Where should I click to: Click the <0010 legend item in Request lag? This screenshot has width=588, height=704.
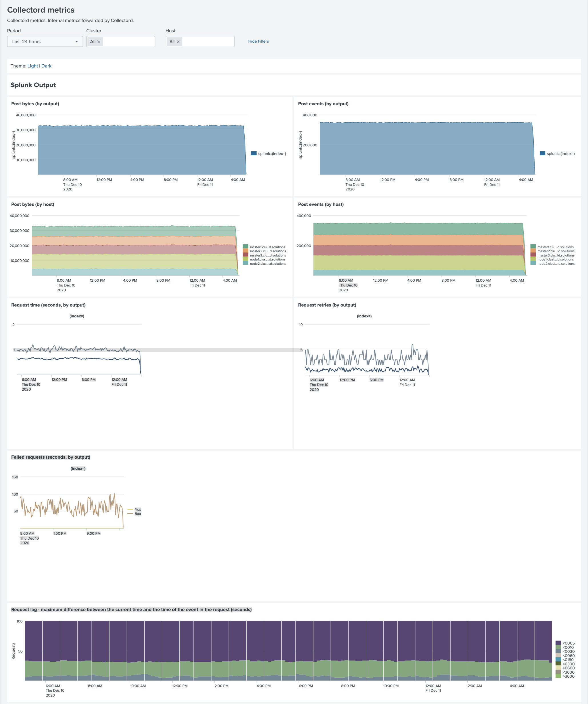(565, 647)
